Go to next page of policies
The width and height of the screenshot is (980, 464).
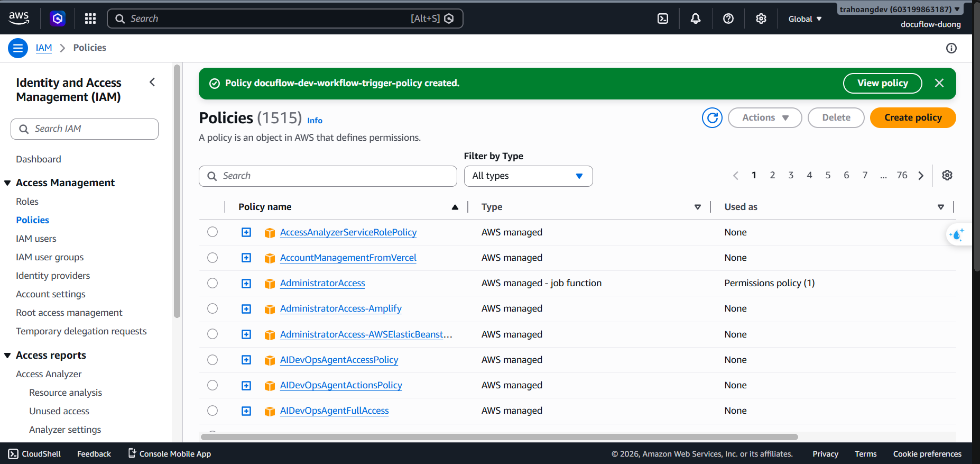coord(921,176)
